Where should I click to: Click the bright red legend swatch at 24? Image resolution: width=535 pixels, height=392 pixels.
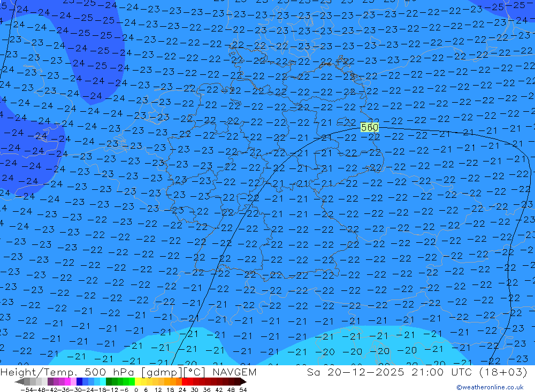(185, 382)
